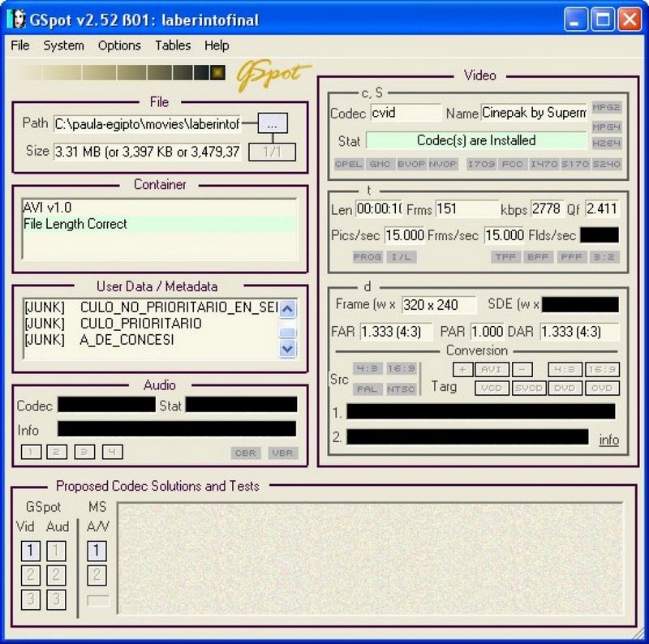Click audio stream 4 button

coord(112,452)
